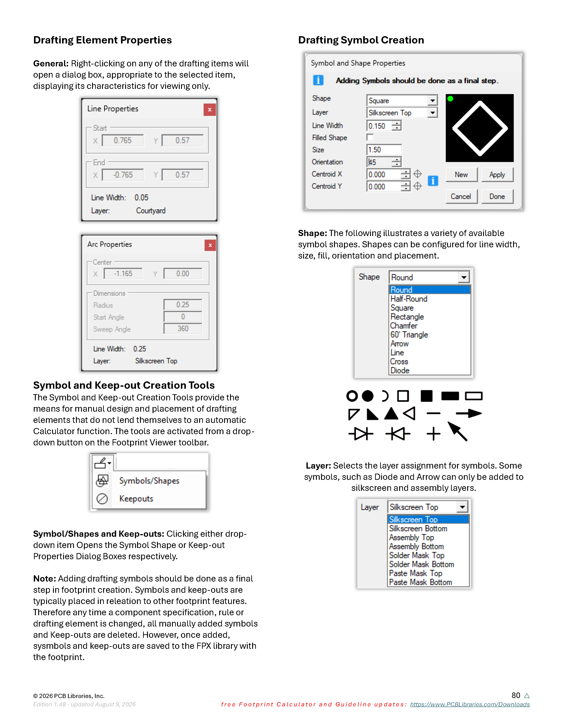The width and height of the screenshot is (563, 728).
Task: Click the Centroid X crosshair picker icon
Action: (418, 174)
